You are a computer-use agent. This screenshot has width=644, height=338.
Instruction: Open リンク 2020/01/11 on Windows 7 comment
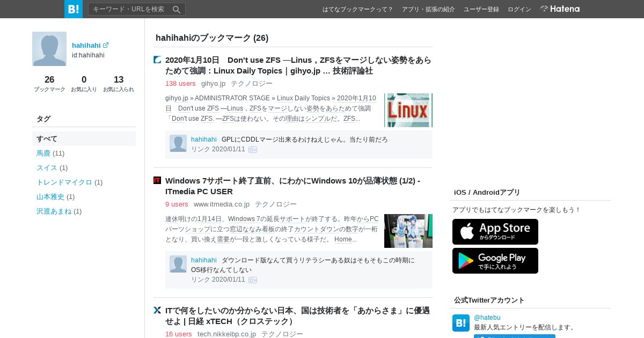(218, 280)
